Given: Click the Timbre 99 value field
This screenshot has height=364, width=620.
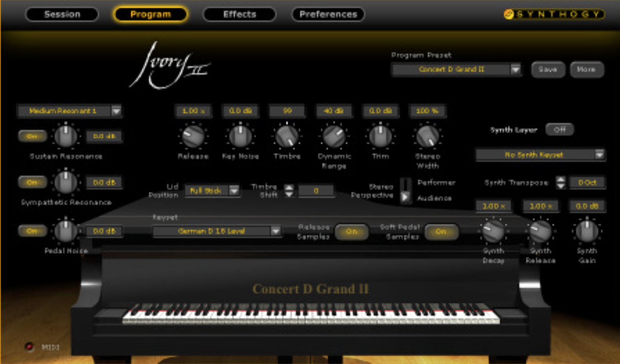Looking at the screenshot, I should tap(287, 111).
